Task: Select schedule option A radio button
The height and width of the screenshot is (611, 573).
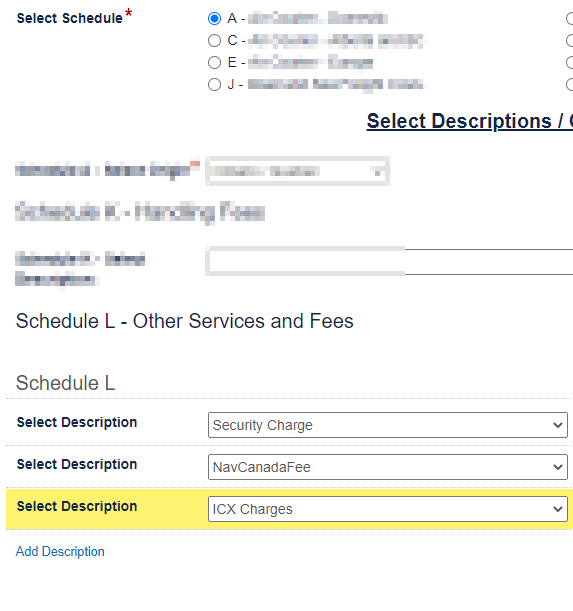Action: point(214,18)
